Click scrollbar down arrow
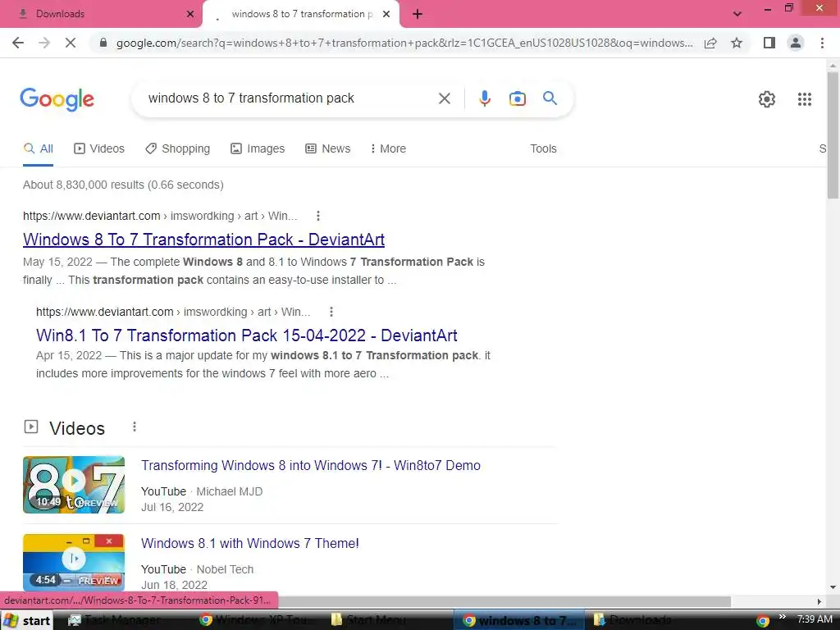 [x=833, y=587]
